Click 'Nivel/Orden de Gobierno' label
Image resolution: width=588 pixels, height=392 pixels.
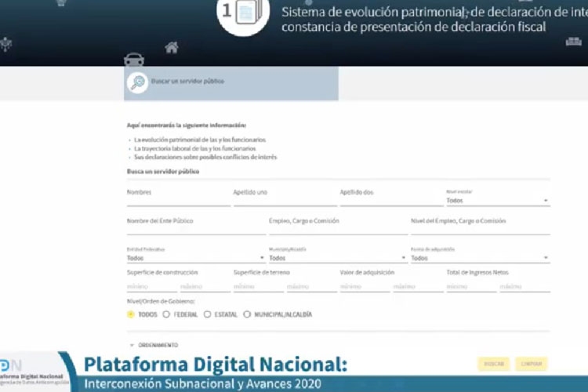tap(161, 301)
